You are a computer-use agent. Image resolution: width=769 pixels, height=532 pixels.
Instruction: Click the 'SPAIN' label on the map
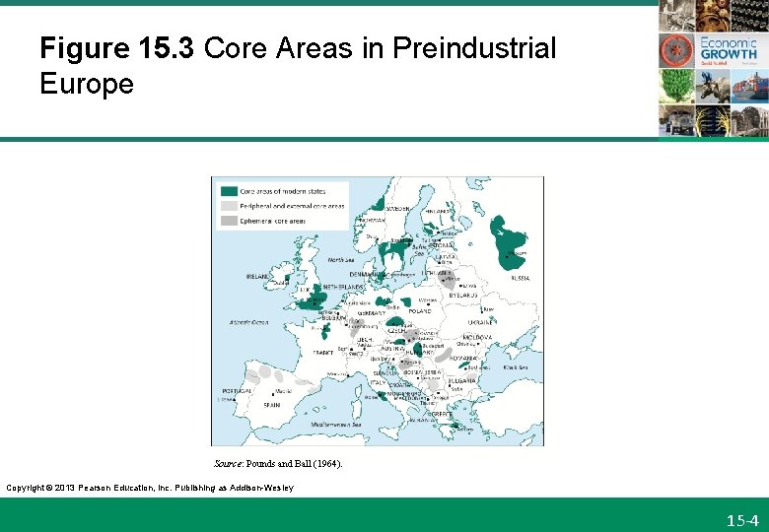[x=272, y=405]
